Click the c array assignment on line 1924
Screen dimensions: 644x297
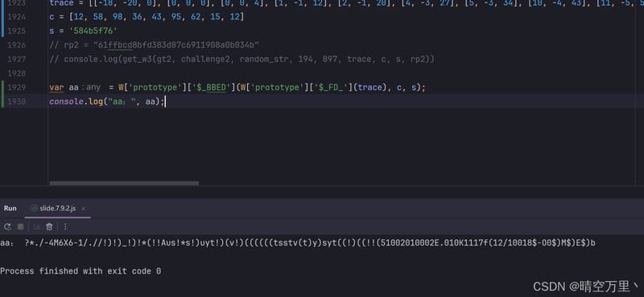tap(147, 17)
